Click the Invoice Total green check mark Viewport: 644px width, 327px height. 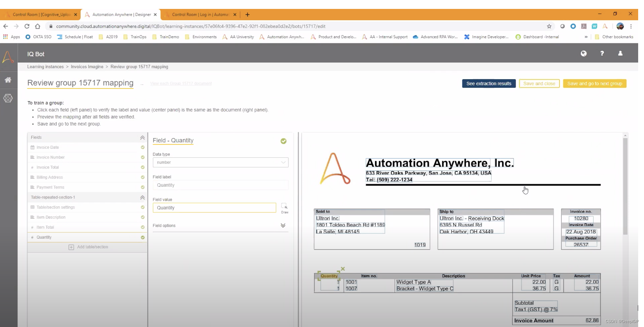(x=142, y=167)
